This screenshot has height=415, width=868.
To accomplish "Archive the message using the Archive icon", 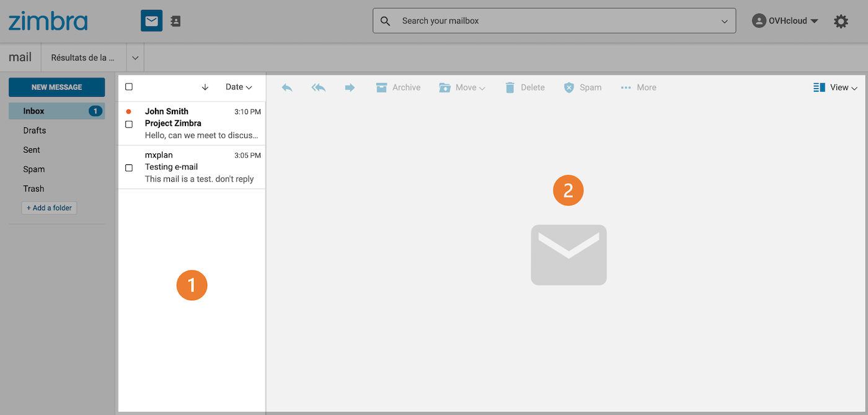I will pos(398,87).
